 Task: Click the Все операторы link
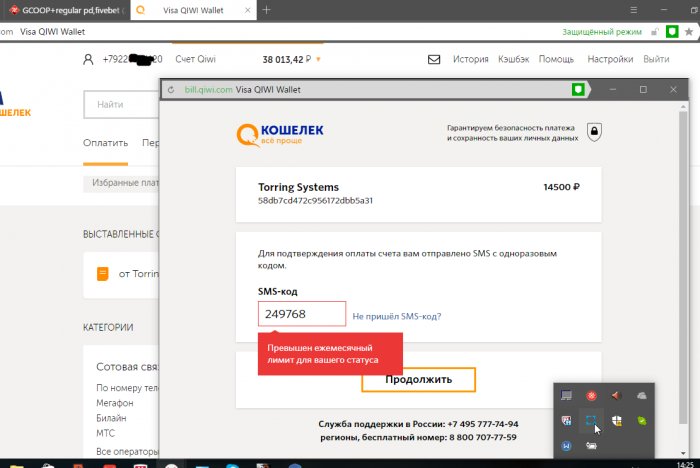point(127,451)
